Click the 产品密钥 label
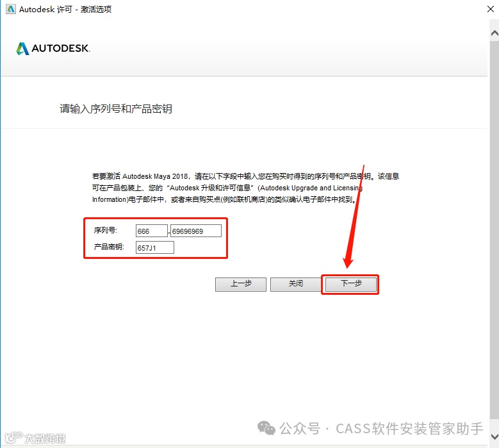499x448 pixels. (x=109, y=247)
